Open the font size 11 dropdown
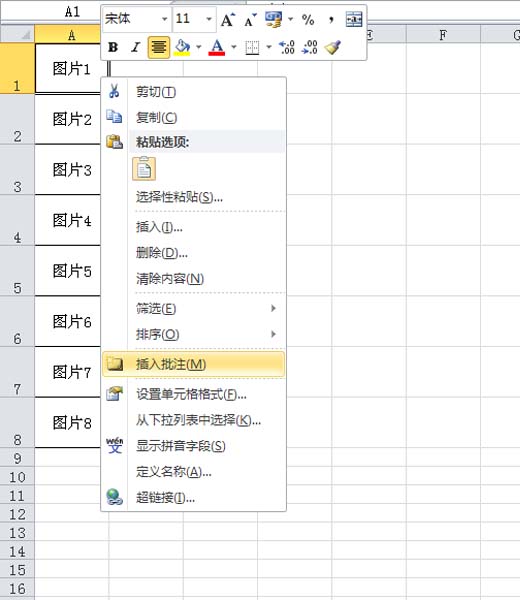The width and height of the screenshot is (520, 600). (209, 19)
